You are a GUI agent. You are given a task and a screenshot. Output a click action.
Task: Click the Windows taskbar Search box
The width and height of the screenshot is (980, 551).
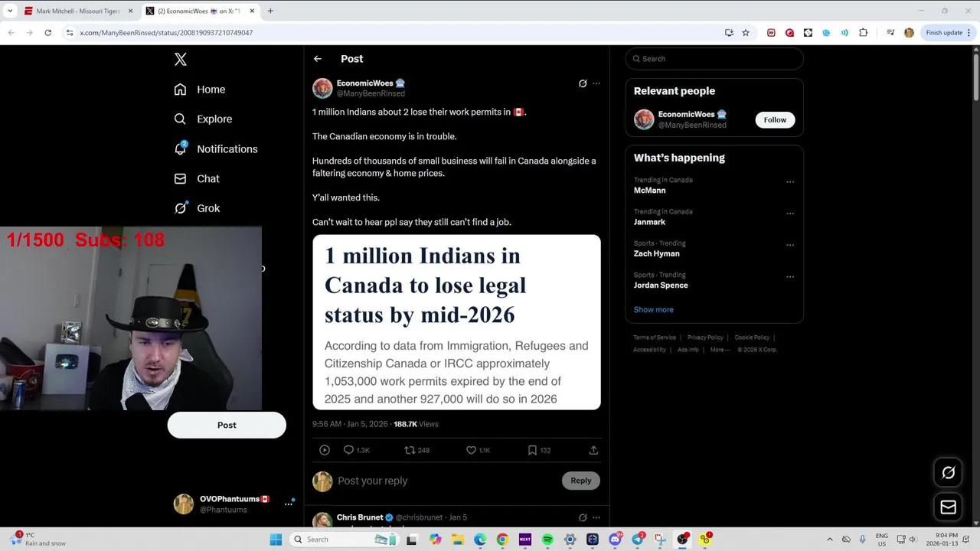coord(345,540)
